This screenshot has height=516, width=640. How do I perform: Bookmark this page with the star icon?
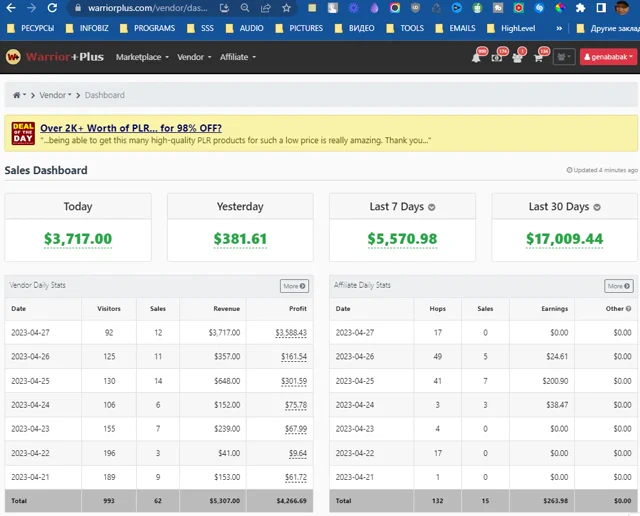(287, 8)
